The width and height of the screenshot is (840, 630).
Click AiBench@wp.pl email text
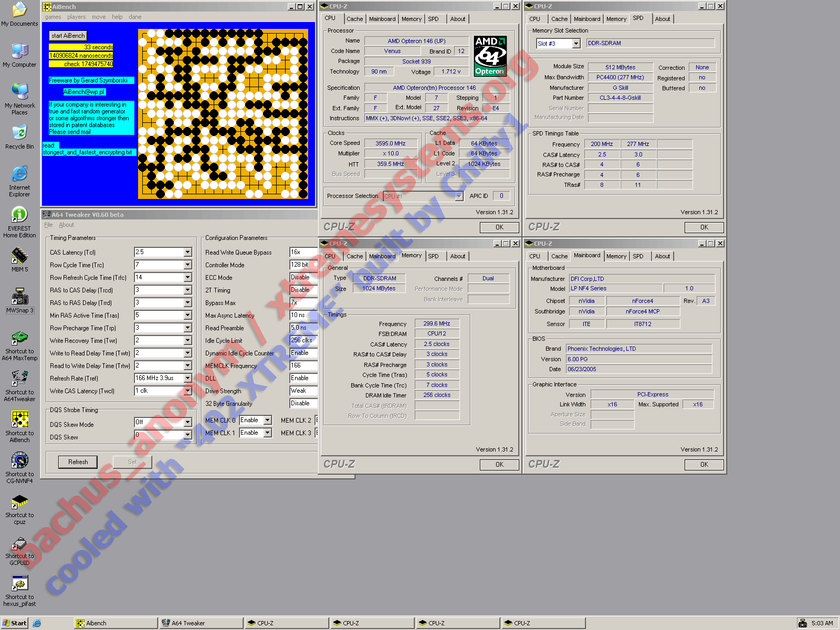pos(84,92)
